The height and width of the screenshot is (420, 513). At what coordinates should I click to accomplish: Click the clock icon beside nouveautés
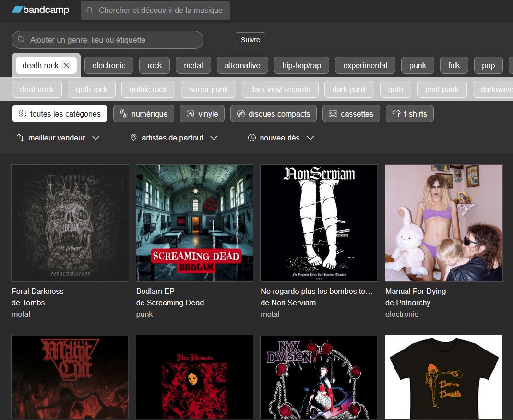251,138
